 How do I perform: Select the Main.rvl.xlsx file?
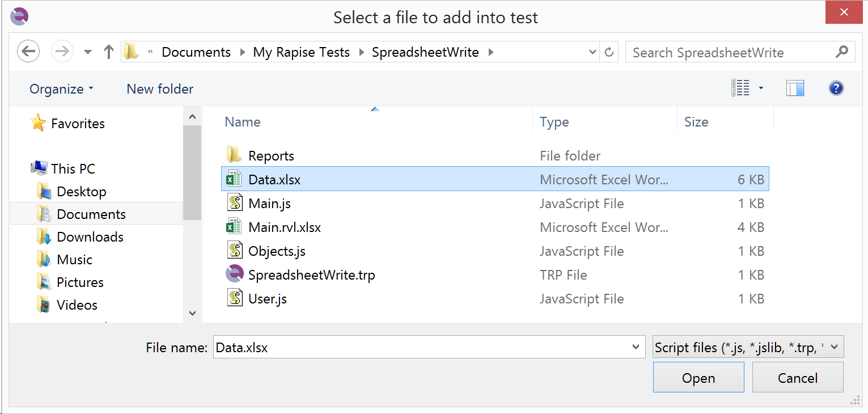[285, 227]
